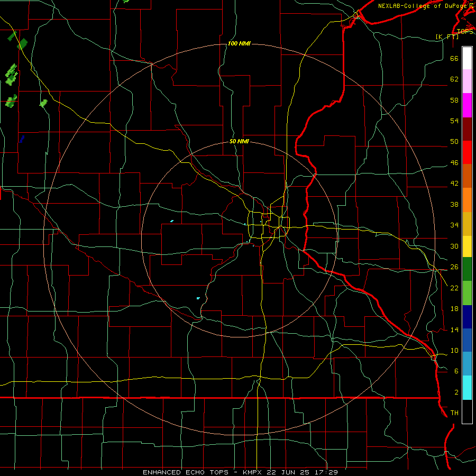Click the bright orange legend swatch
476x476 pixels.
(467, 200)
